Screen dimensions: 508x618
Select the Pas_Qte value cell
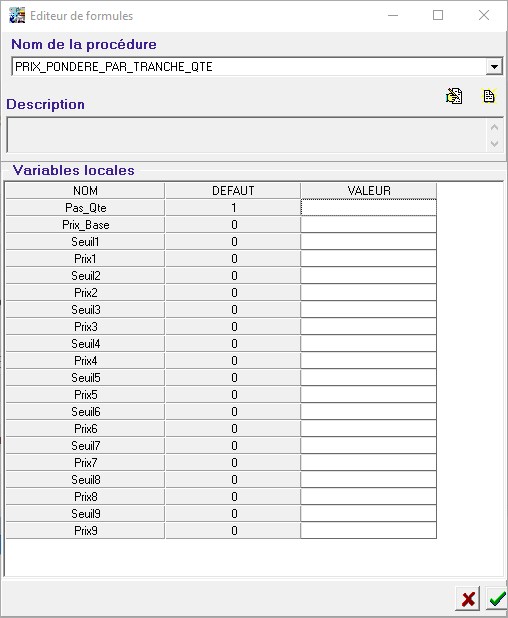(368, 207)
